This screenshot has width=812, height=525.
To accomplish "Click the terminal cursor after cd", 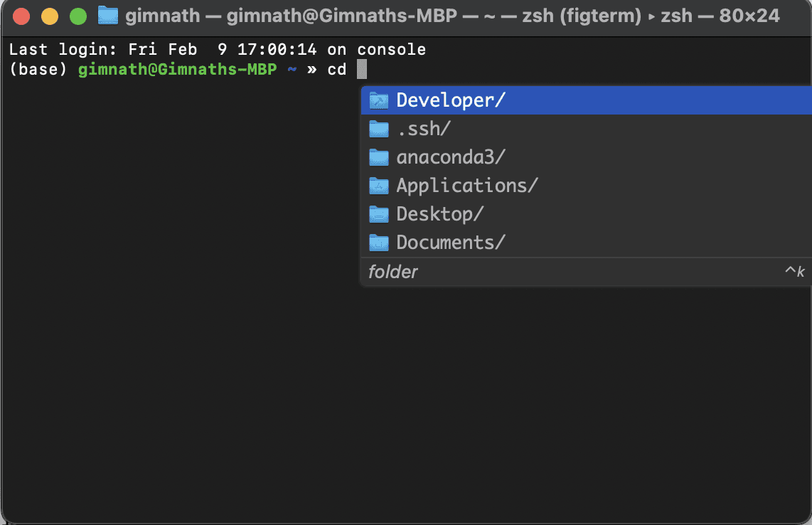I will pyautogui.click(x=361, y=69).
